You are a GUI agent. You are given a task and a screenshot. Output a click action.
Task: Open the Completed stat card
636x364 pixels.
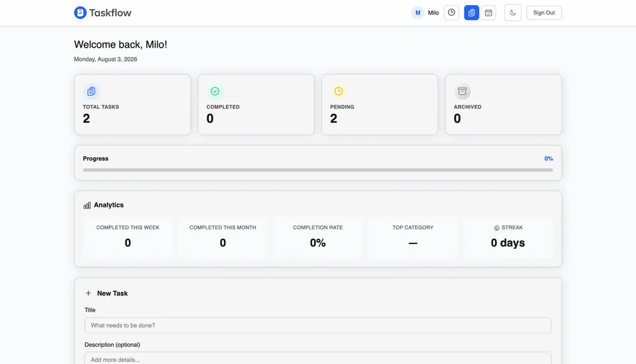pos(256,105)
